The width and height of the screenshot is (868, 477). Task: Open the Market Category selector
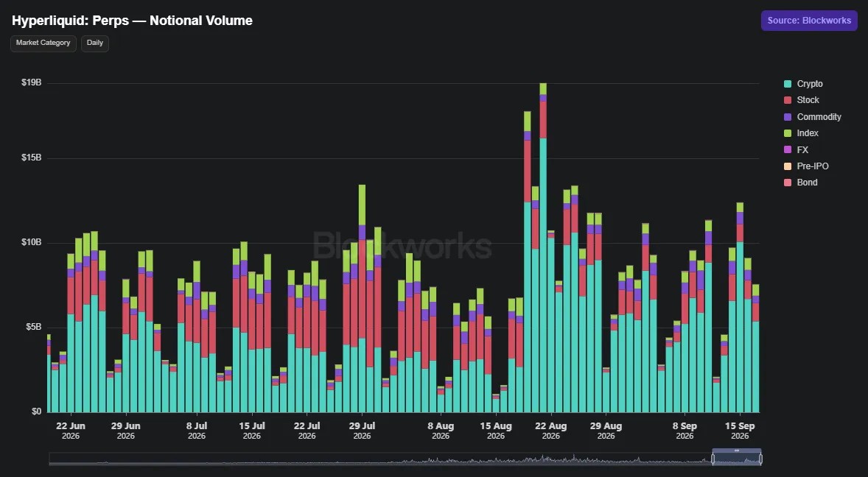43,43
